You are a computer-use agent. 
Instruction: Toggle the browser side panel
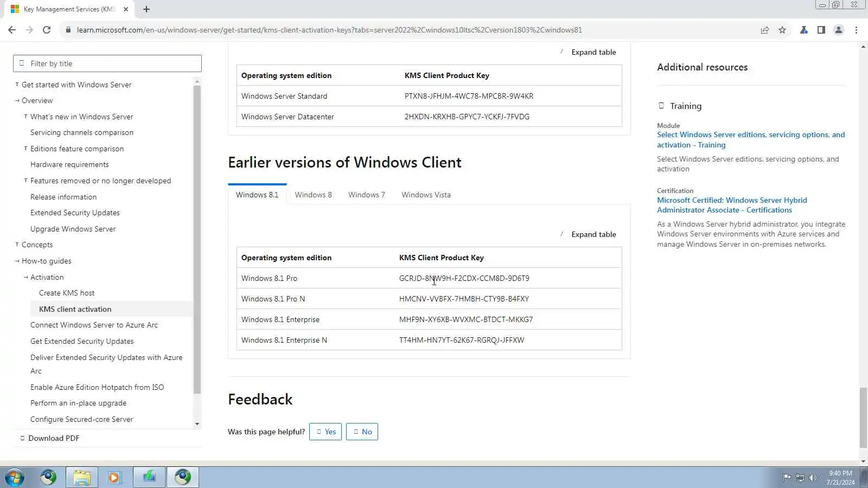coord(821,30)
